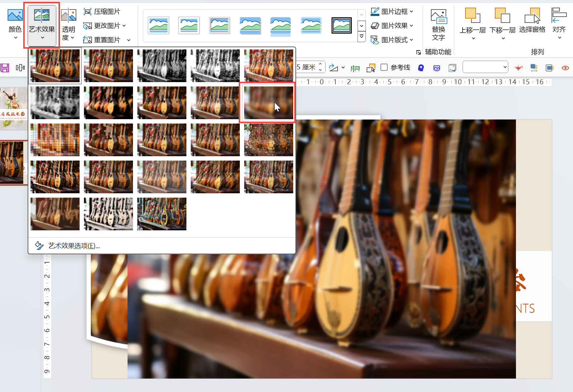This screenshot has width=573, height=392.
Task: Open the 透明度 transparency dropdown
Action: pos(68,25)
